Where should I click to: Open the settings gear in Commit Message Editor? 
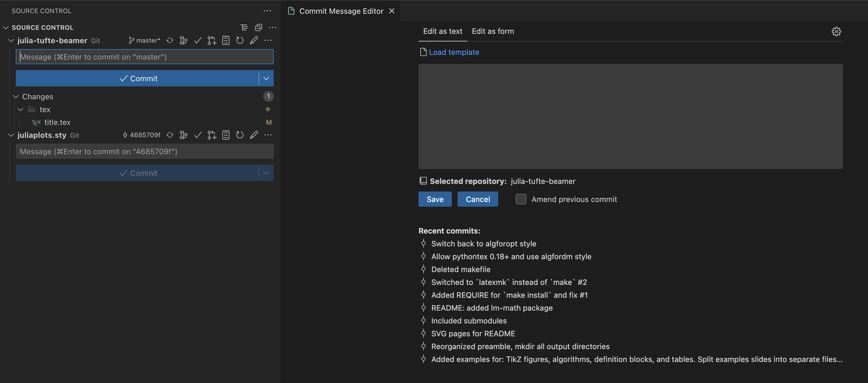coord(837,31)
